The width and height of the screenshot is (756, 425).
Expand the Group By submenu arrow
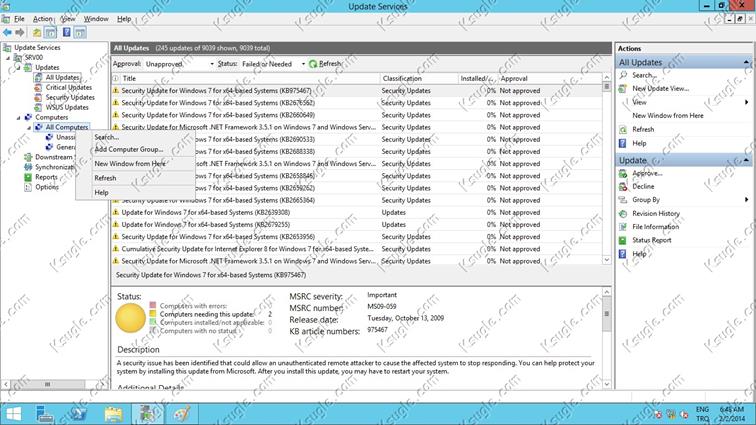pos(746,200)
